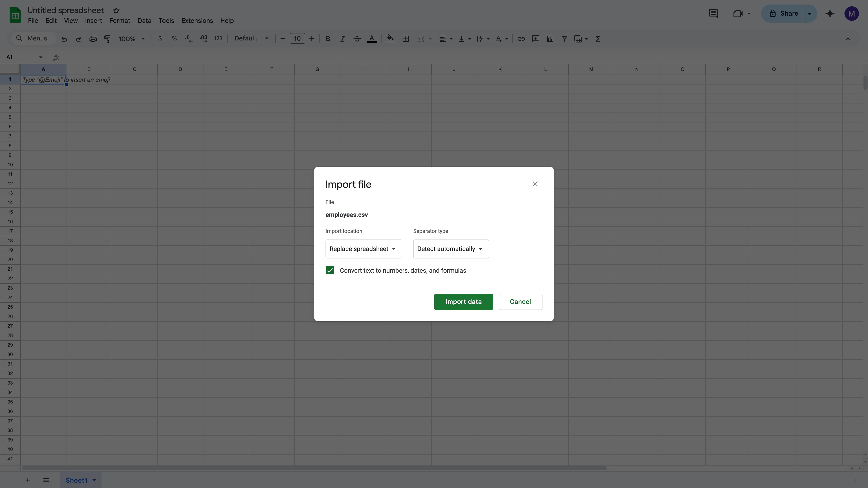The height and width of the screenshot is (488, 868).
Task: Click the Import data button
Action: (x=463, y=302)
